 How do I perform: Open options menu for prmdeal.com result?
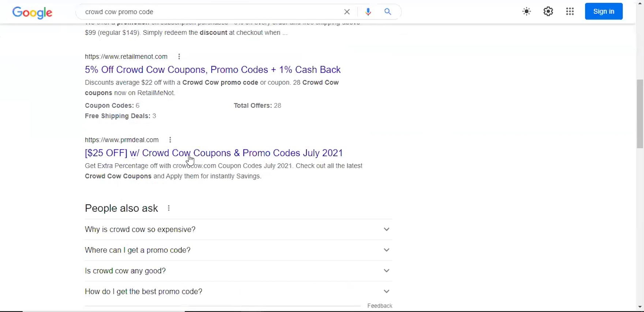[170, 140]
